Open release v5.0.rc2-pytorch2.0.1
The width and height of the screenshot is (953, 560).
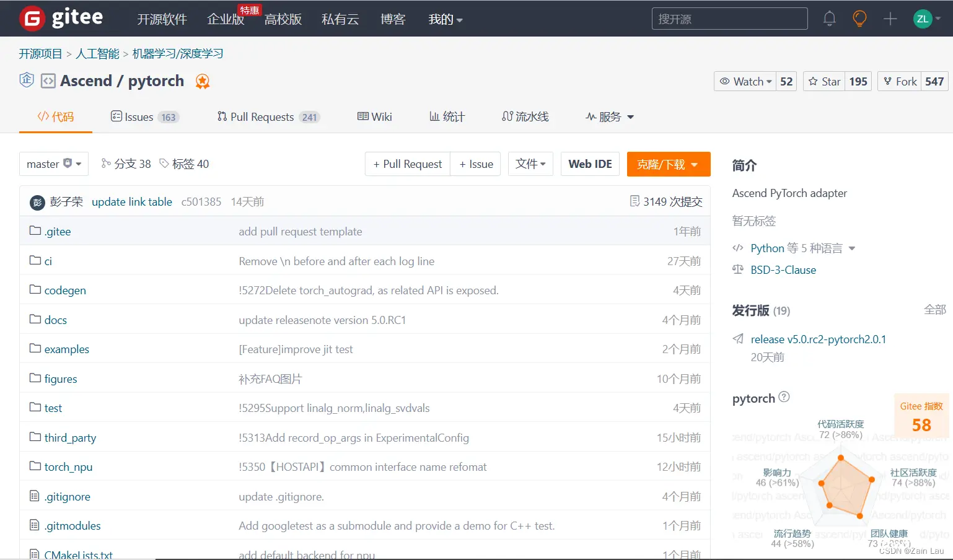coord(819,339)
